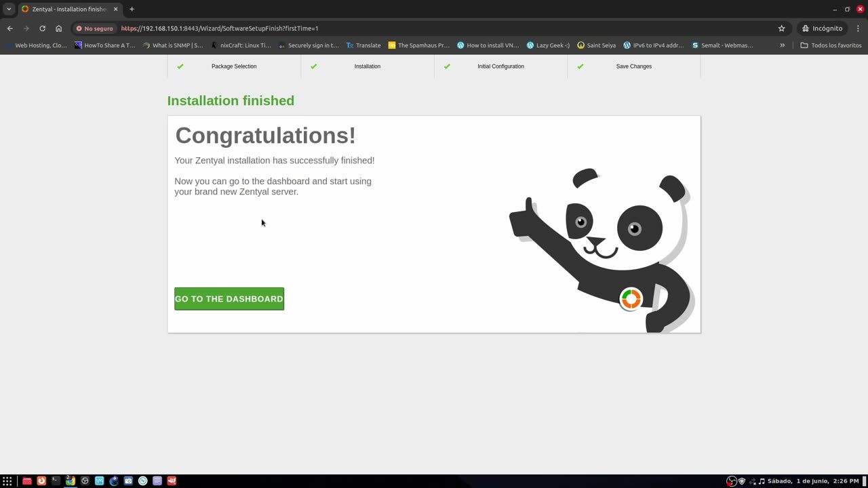868x488 pixels.
Task: Open the blue swirl app taskbar icon
Action: pos(114,481)
